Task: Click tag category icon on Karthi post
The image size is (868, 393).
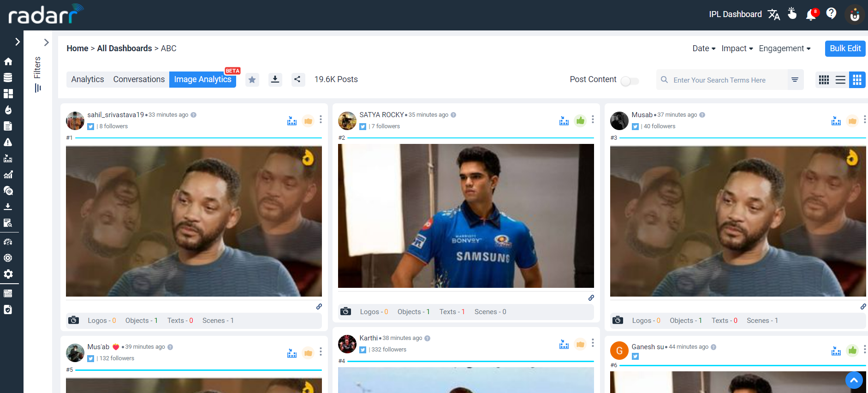Action: click(x=564, y=344)
